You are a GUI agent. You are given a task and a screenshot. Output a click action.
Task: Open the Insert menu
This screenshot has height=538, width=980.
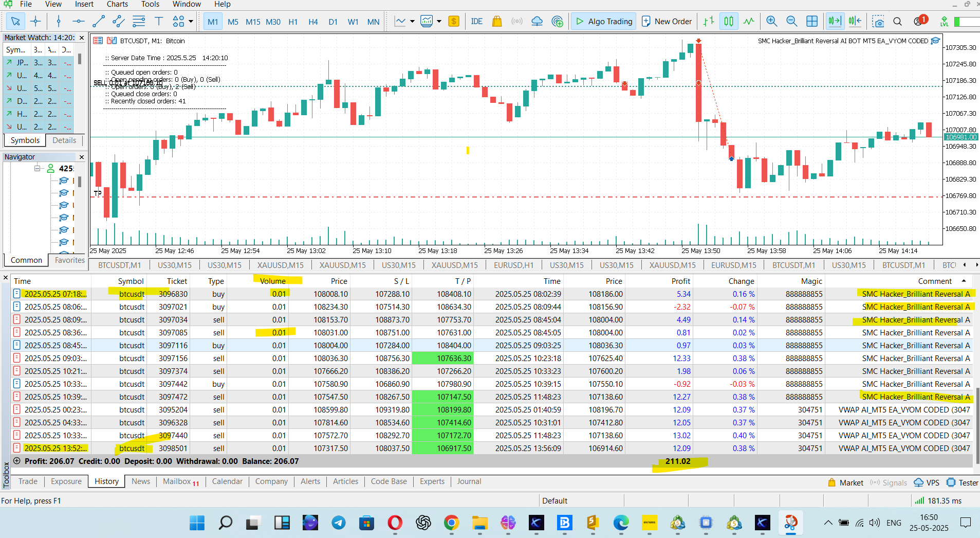coord(84,5)
